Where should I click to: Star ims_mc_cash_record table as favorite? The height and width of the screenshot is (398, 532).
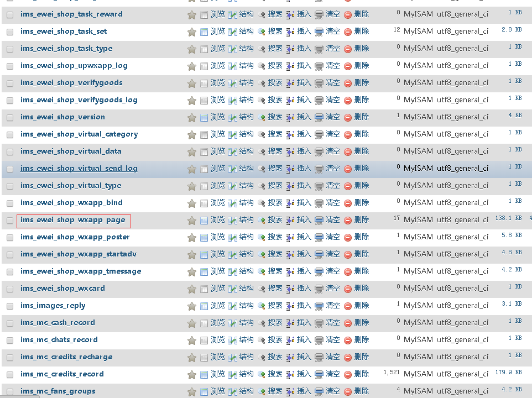click(192, 323)
